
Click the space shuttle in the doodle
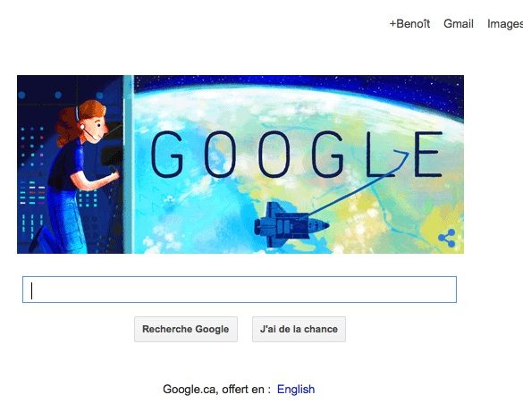click(291, 224)
